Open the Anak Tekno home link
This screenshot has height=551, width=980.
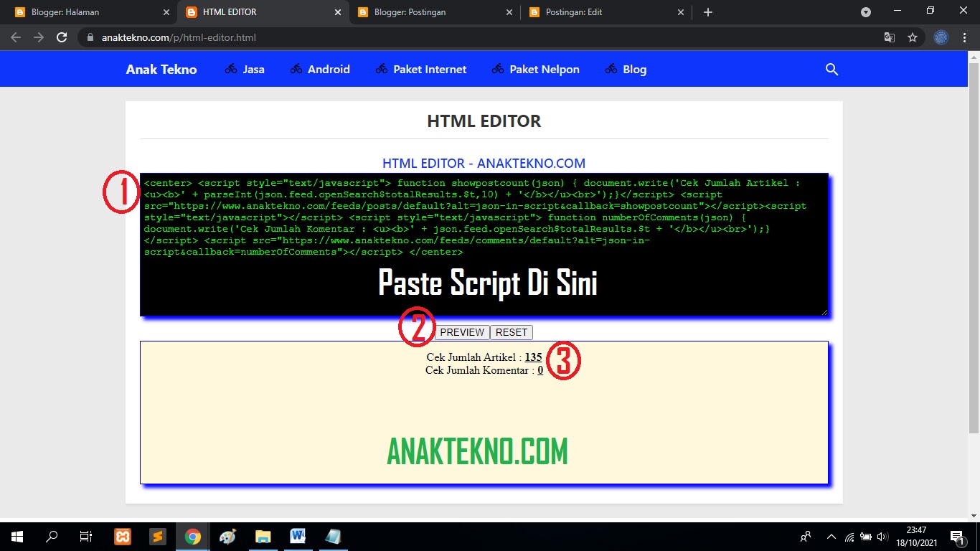click(161, 70)
